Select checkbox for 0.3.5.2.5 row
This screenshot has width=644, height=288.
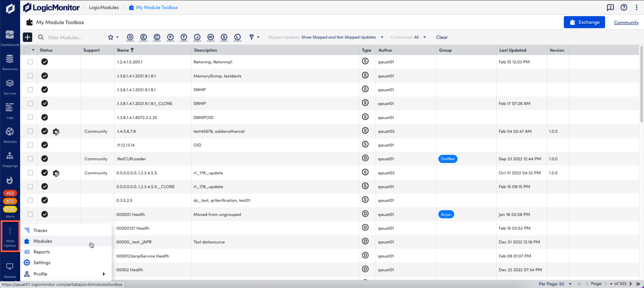[30, 200]
